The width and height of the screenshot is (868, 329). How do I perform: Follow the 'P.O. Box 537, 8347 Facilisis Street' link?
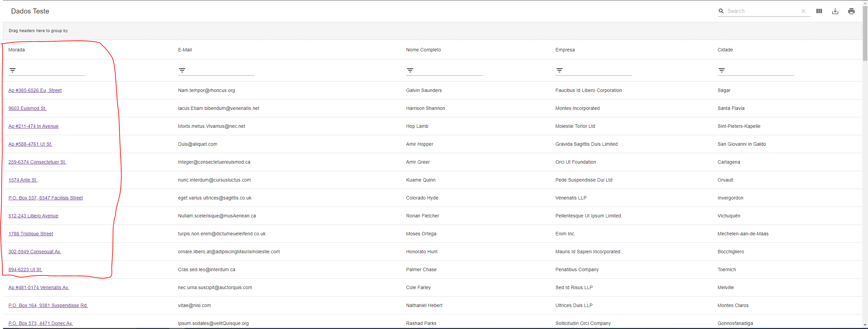[46, 198]
